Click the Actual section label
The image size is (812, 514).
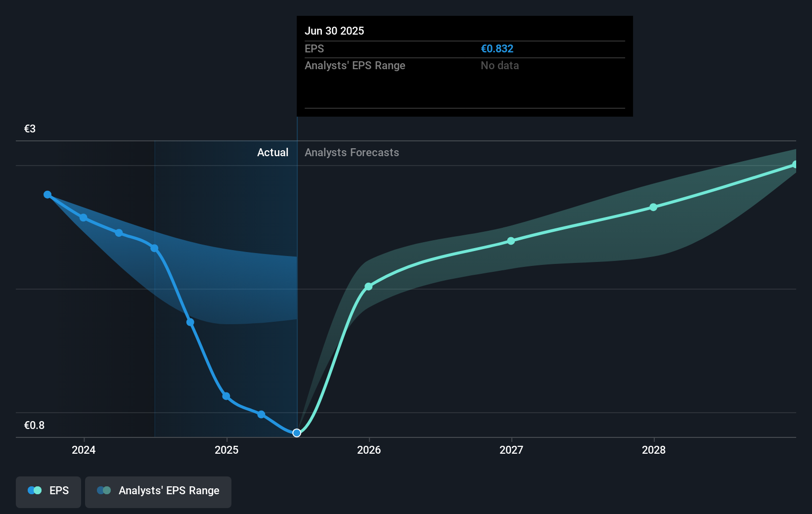(x=272, y=153)
